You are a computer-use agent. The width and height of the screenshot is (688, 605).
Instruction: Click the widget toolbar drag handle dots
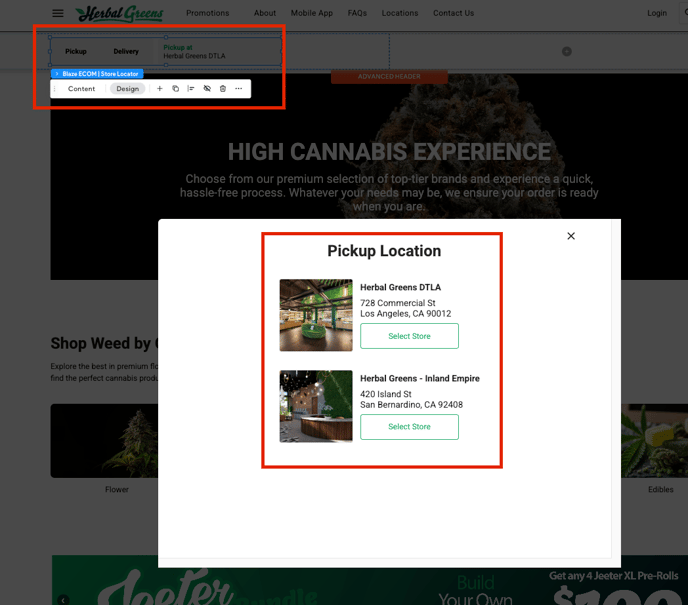[x=54, y=89]
